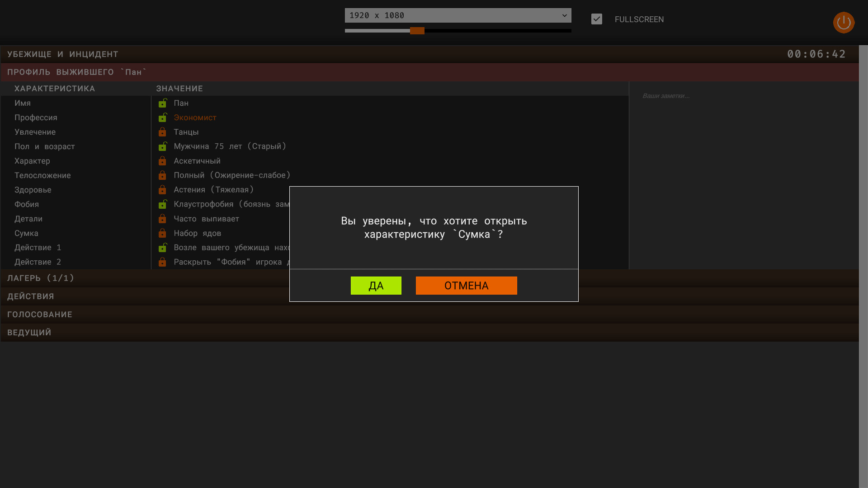Expand the ЛАГЕРЬ (1/1) section
Image resolution: width=868 pixels, height=488 pixels.
(41, 278)
